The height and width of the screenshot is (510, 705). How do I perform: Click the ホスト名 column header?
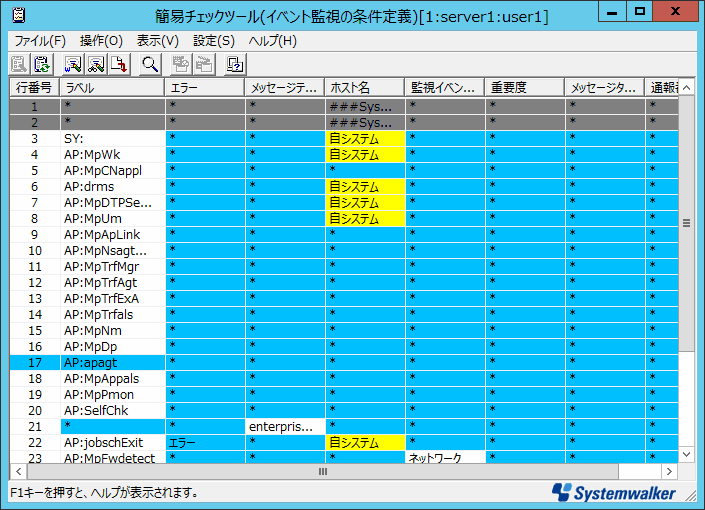coord(364,88)
